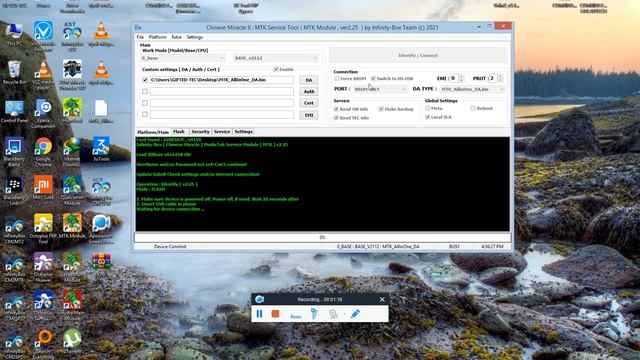Screen dimensions: 640x360
Task: Toggle the Switch to HS USB checkbox
Action: tap(373, 78)
